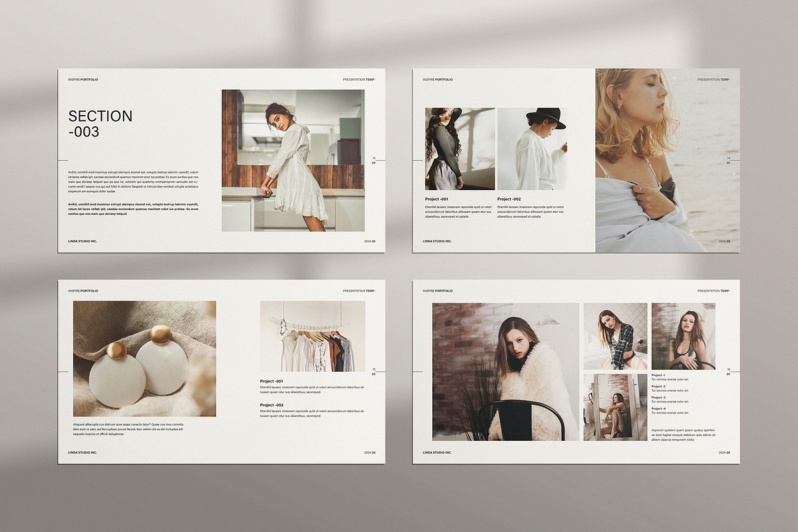This screenshot has width=798, height=532.
Task: Click the caption paragraph beneath the earrings photo
Action: 128,429
